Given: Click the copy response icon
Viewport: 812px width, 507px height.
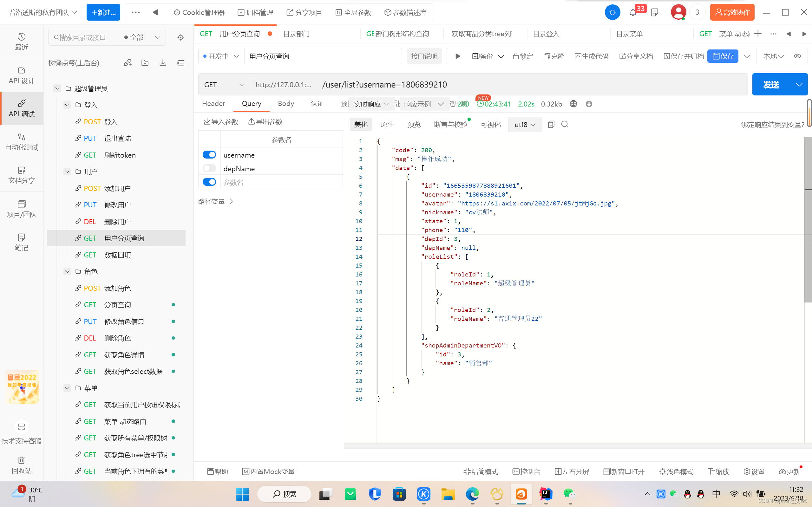Looking at the screenshot, I should coord(551,124).
